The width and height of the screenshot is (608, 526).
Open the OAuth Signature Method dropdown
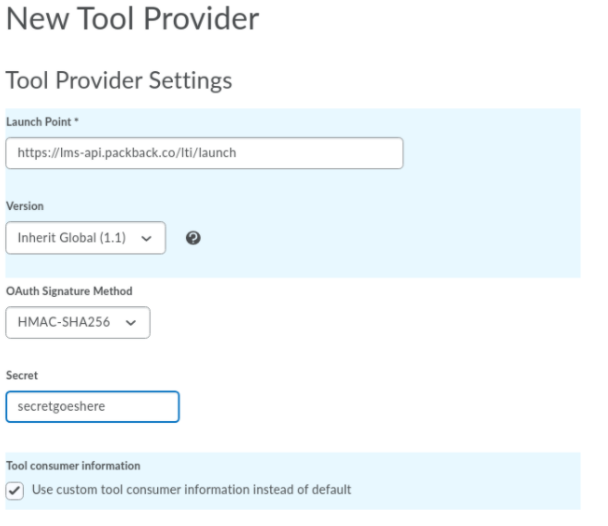[x=78, y=322]
